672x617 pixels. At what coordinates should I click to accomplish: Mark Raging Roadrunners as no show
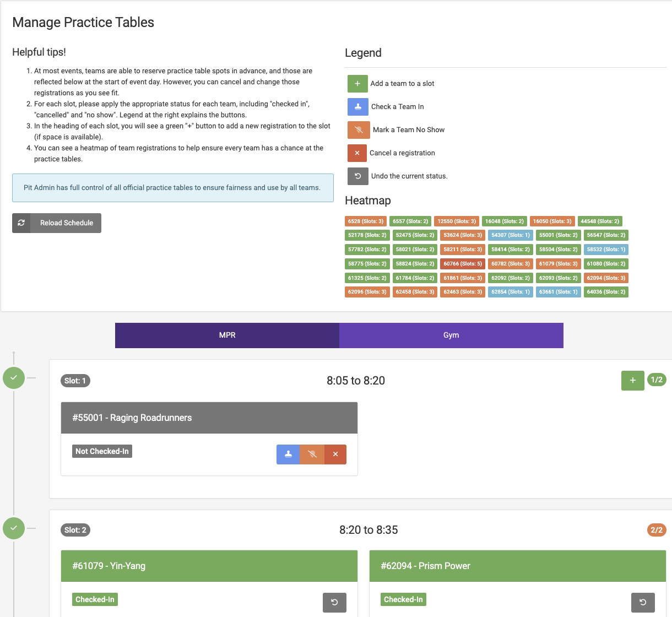312,454
